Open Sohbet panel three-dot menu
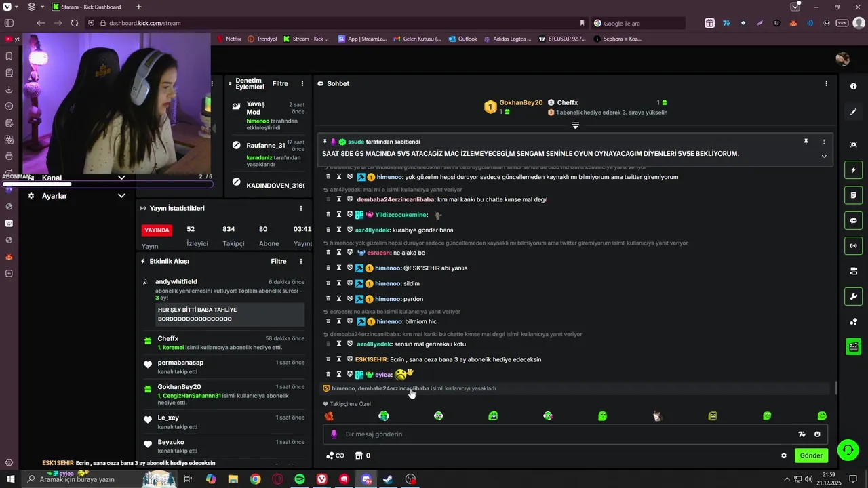 pyautogui.click(x=826, y=84)
